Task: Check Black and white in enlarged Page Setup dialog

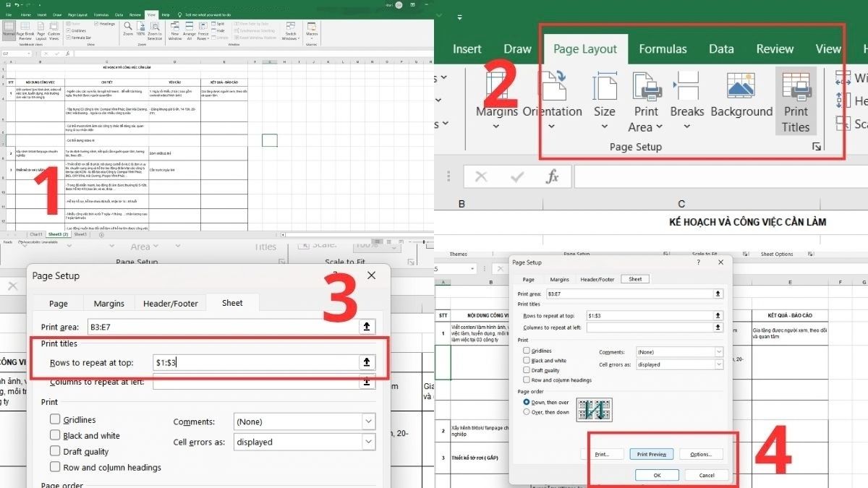Action: (55, 435)
